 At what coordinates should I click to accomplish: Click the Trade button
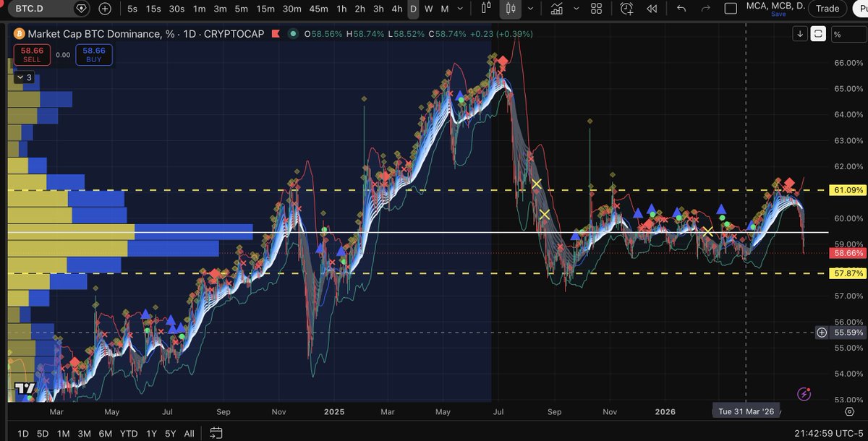[827, 9]
